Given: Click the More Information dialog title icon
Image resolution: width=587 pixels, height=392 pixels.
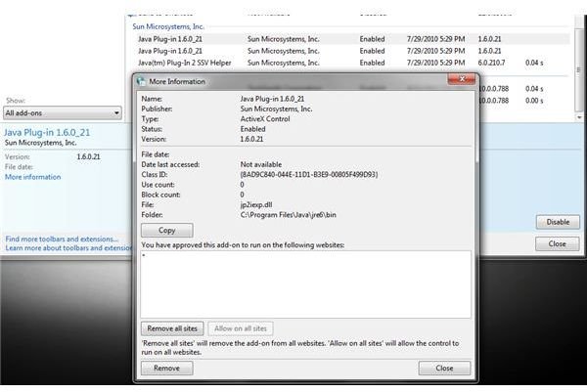Looking at the screenshot, I should point(141,81).
